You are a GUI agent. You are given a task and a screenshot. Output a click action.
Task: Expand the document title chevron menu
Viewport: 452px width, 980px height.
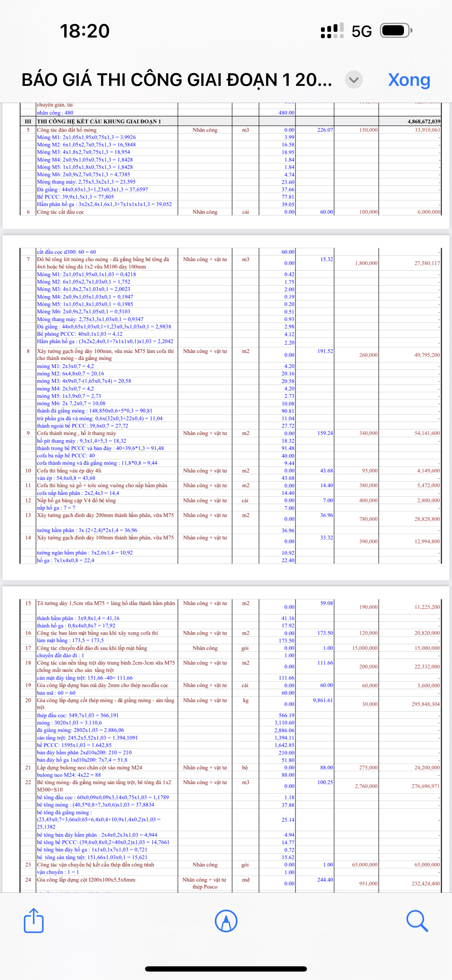(x=354, y=80)
